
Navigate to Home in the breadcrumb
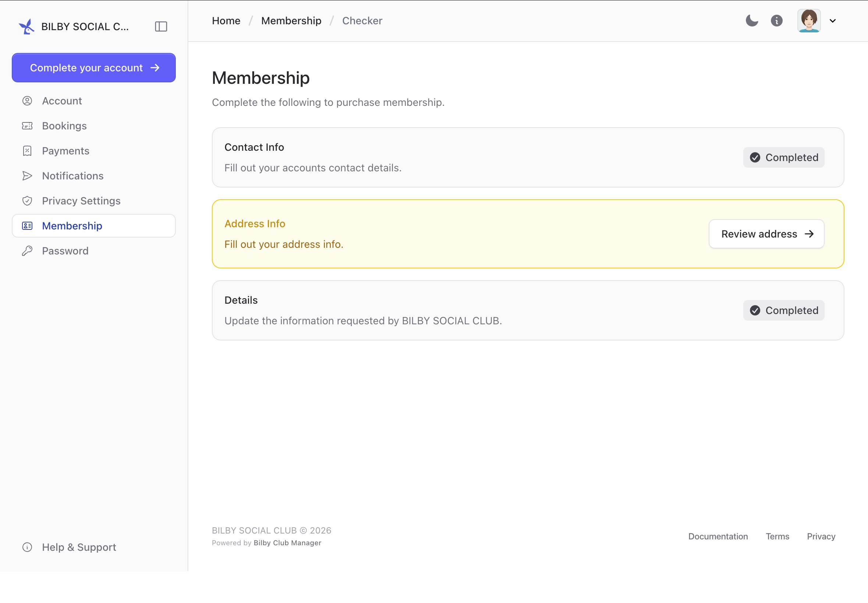click(x=226, y=20)
